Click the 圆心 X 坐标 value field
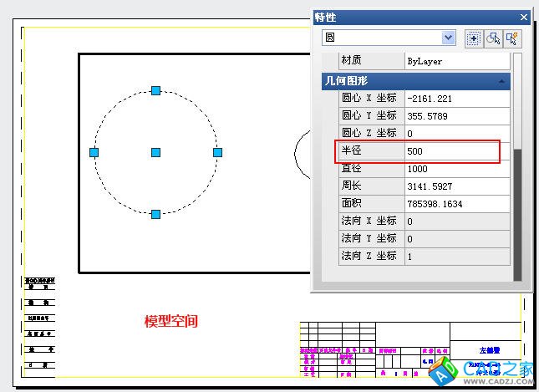The width and height of the screenshot is (539, 392). (x=455, y=99)
